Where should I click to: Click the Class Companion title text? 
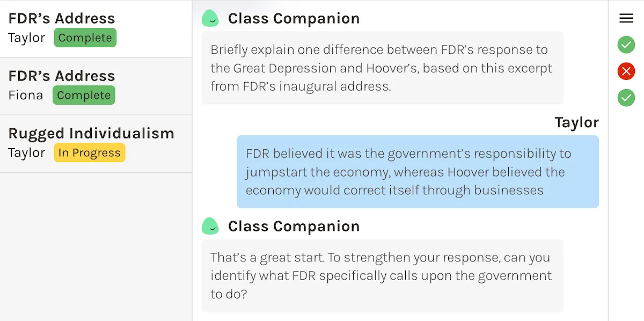(x=294, y=18)
